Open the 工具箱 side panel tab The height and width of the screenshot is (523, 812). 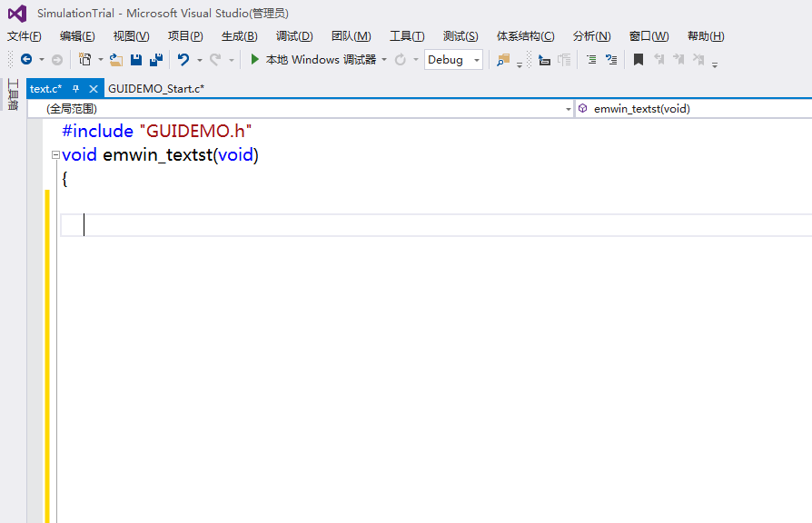click(x=13, y=94)
